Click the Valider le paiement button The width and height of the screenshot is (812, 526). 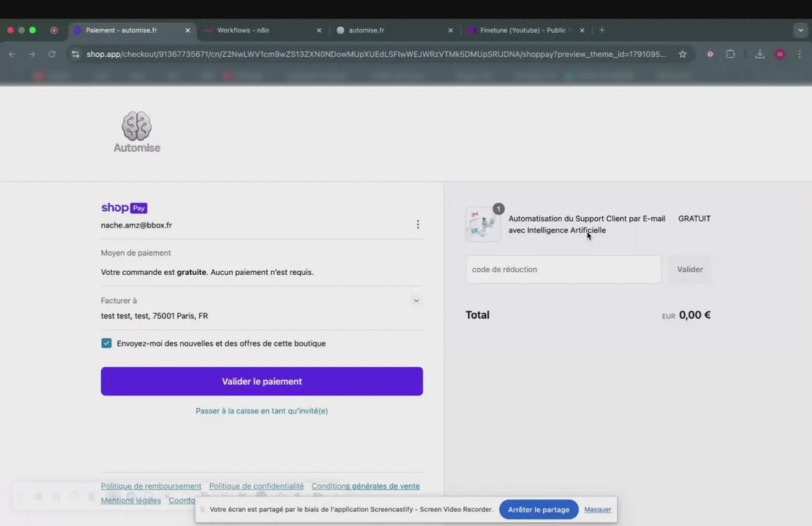click(x=261, y=381)
